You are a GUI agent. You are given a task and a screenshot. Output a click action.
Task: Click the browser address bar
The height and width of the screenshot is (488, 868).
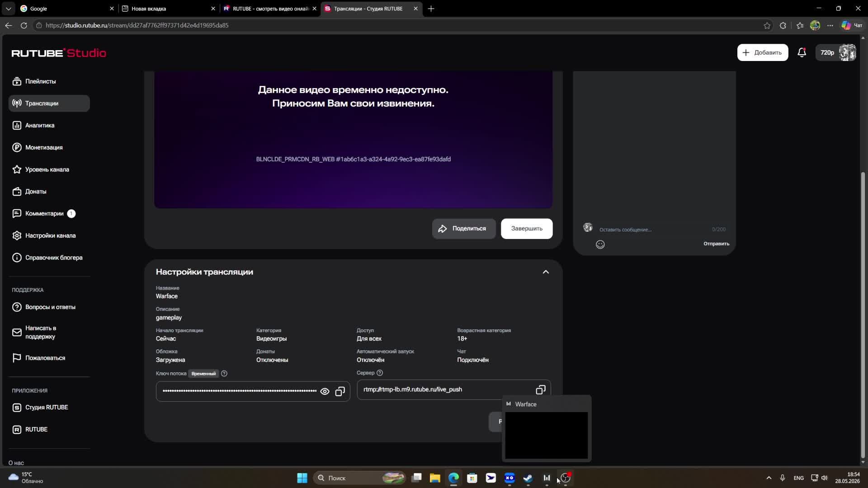[x=398, y=25]
